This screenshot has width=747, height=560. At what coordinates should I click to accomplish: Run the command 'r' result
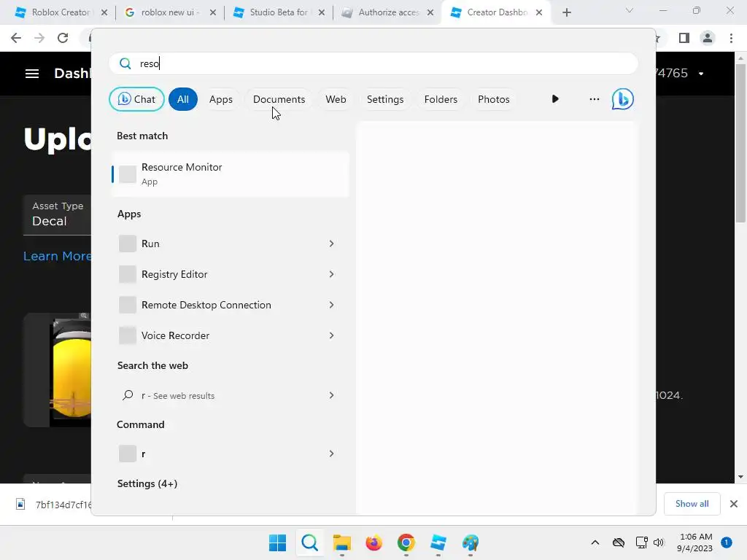(x=231, y=454)
